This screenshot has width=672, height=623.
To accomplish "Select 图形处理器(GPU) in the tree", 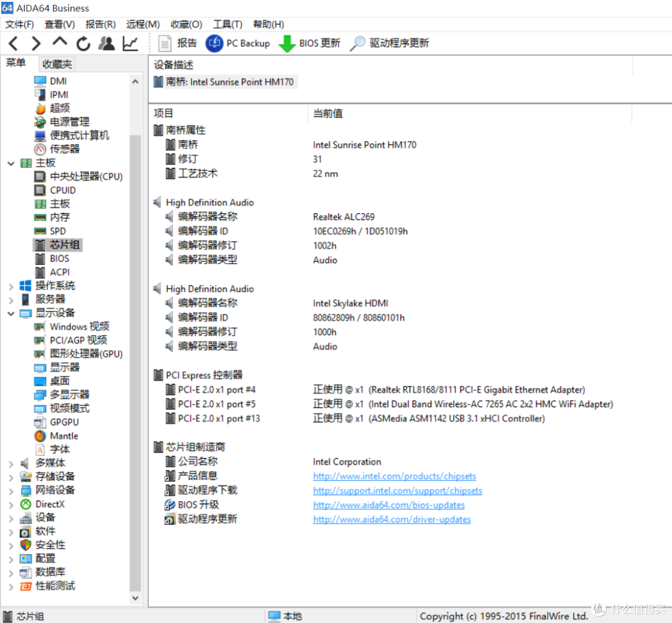I will (x=78, y=354).
